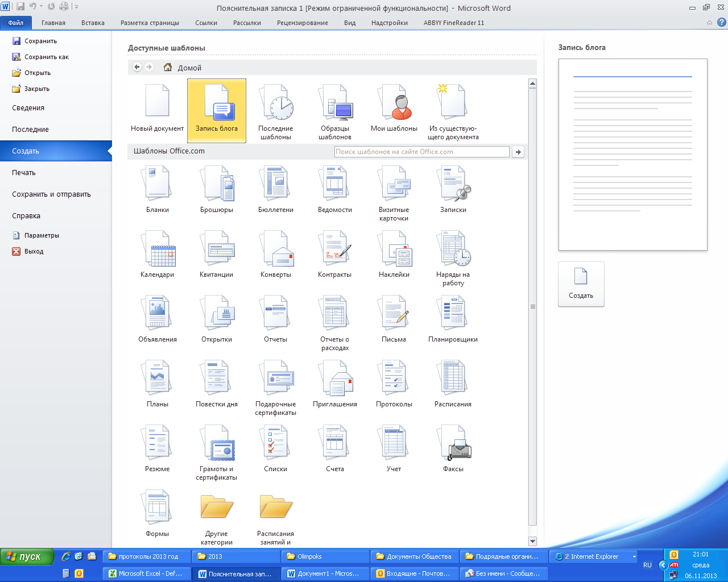Open Последние шаблоны with the clock icon
Viewport: 728px width, 582px height.
coord(276,105)
